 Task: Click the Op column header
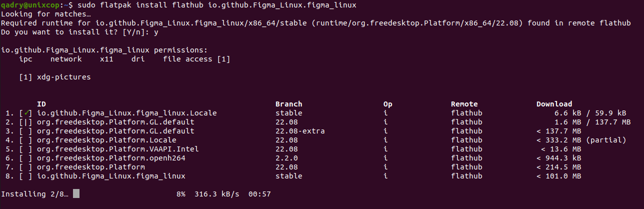pyautogui.click(x=387, y=104)
